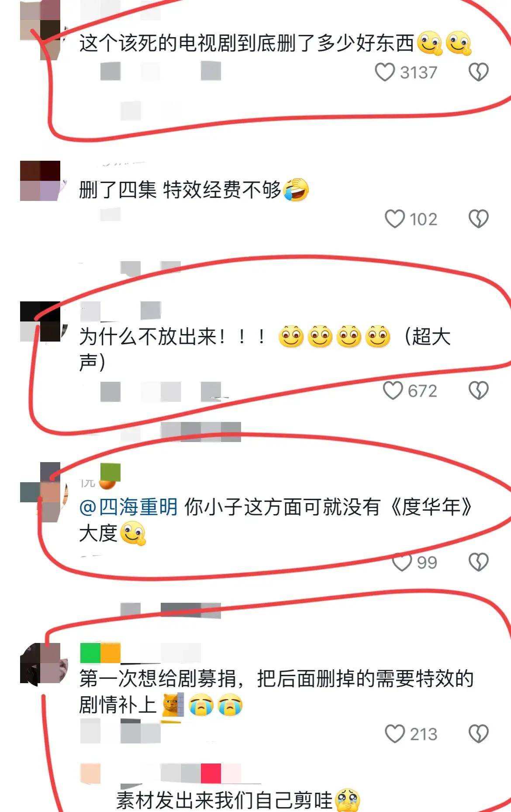Like the comment with 213 likes
Viewport: 511px width, 812px height.
pos(394,734)
